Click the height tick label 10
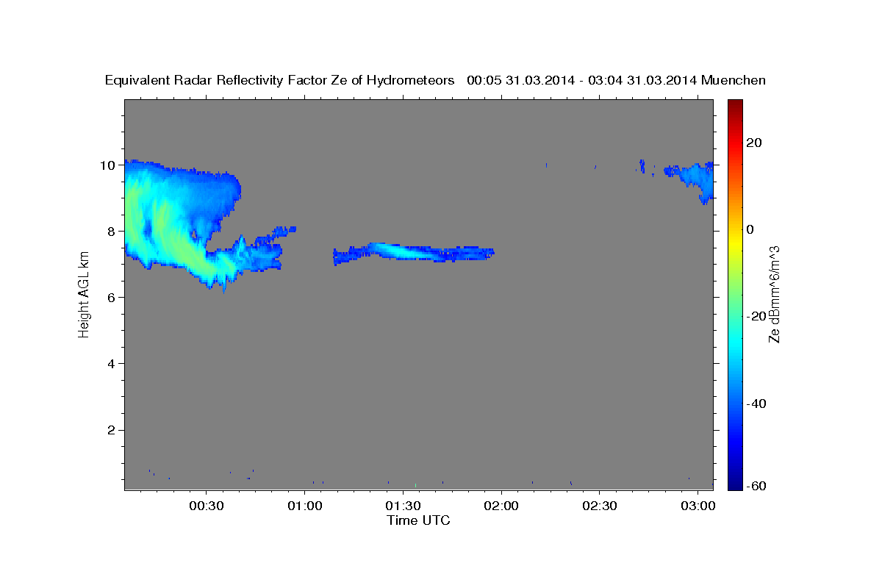 click(108, 165)
